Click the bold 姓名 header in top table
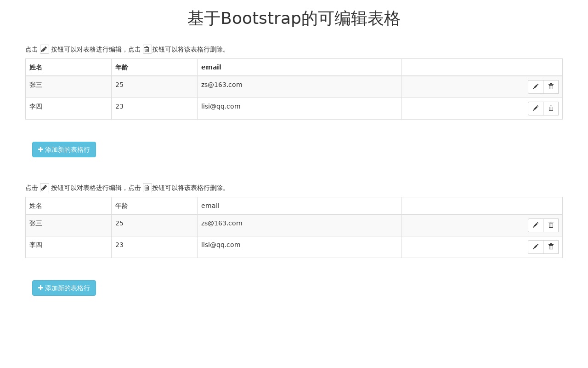The height and width of the screenshot is (368, 588). (36, 67)
